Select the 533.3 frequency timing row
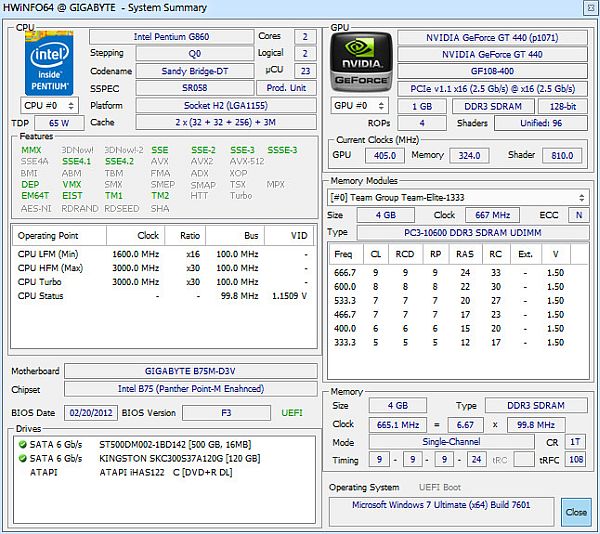This screenshot has height=534, width=600. (x=458, y=301)
